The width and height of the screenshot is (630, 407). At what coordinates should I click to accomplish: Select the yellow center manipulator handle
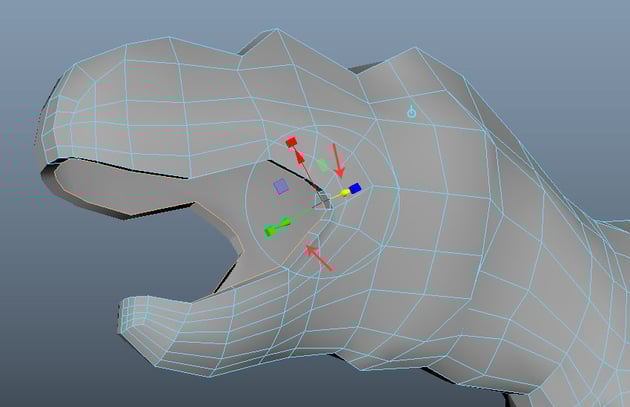[345, 193]
